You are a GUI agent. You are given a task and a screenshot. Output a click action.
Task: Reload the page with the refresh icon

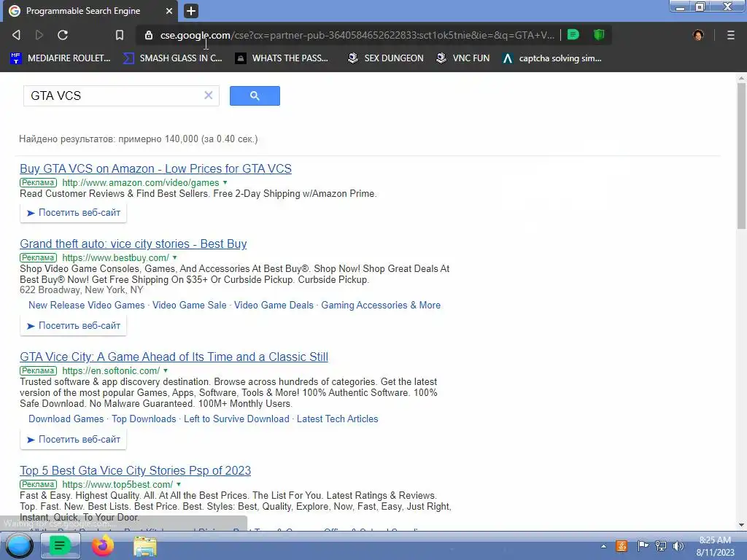pos(63,35)
